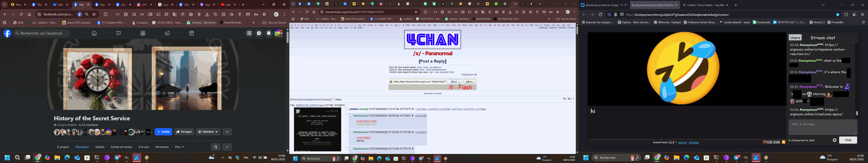This screenshot has height=163, width=868.
Task: Click the stream chat scrollbar thumb
Action: pos(857,113)
